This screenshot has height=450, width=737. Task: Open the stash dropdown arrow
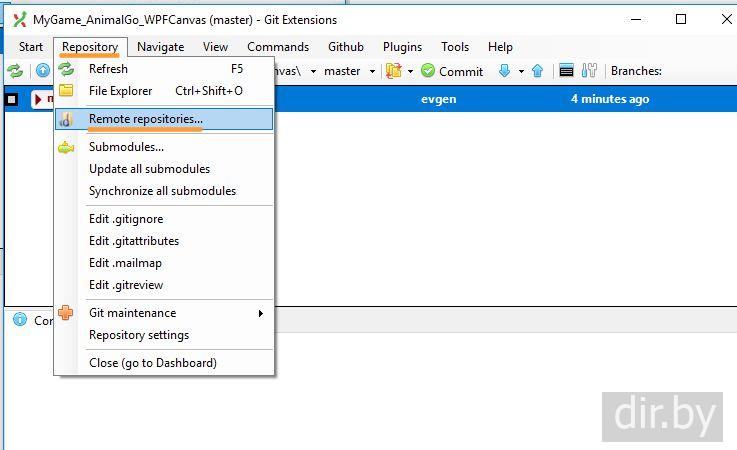[x=410, y=71]
